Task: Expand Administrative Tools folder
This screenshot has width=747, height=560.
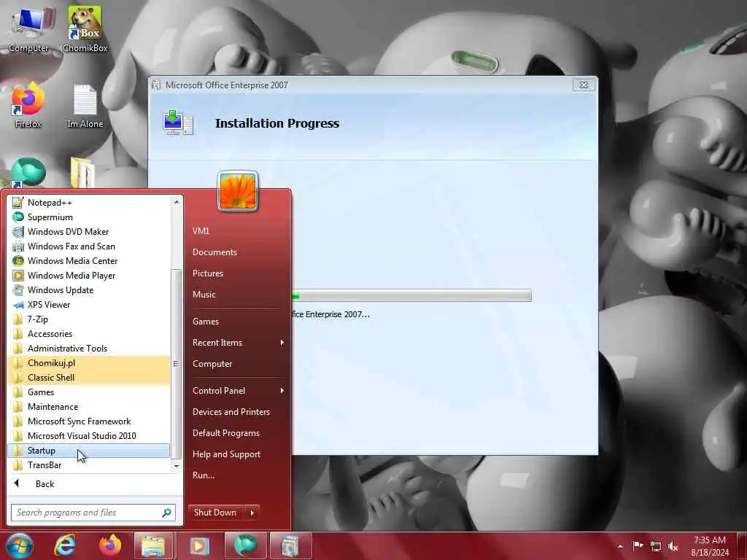Action: pos(88,349)
